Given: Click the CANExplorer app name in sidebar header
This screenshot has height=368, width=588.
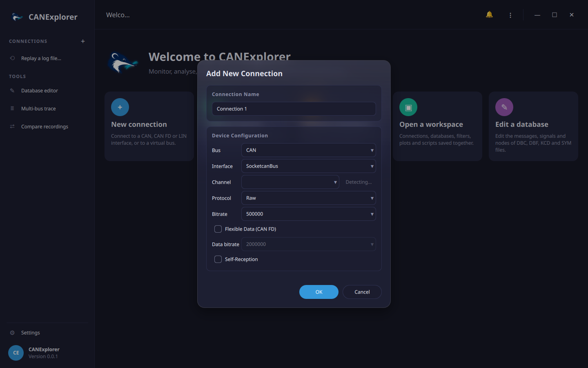Looking at the screenshot, I should [x=53, y=17].
